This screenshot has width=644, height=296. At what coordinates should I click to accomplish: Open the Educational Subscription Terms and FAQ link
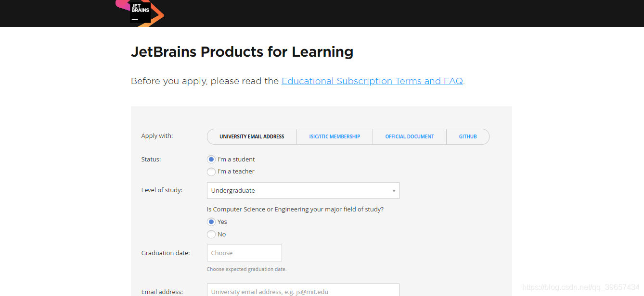(372, 81)
